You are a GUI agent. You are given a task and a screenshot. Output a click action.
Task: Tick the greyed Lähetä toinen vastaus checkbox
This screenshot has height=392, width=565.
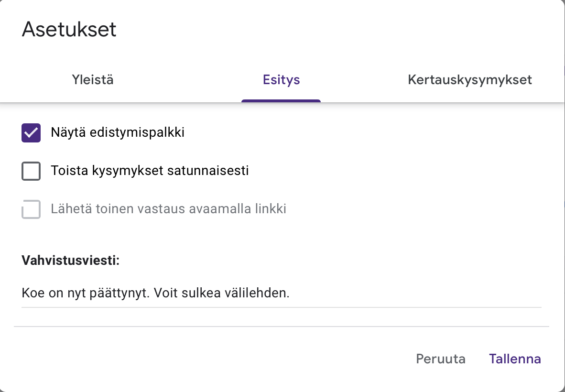pos(31,209)
